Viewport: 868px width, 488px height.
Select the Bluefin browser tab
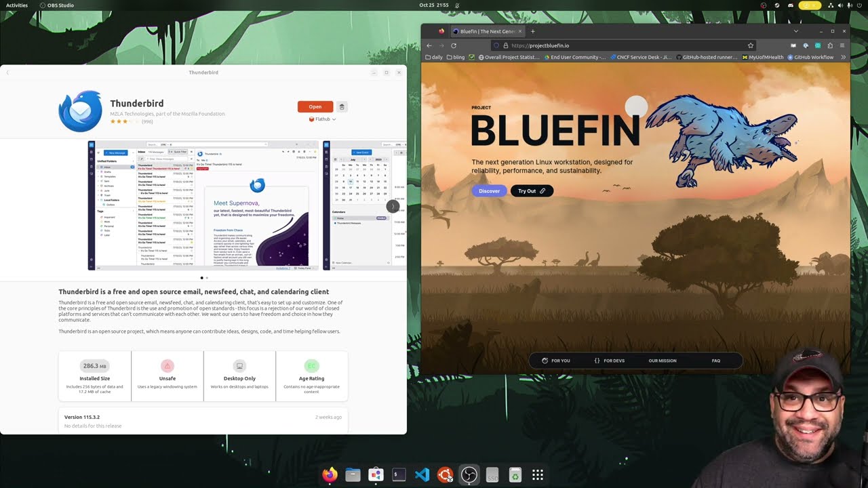click(487, 31)
